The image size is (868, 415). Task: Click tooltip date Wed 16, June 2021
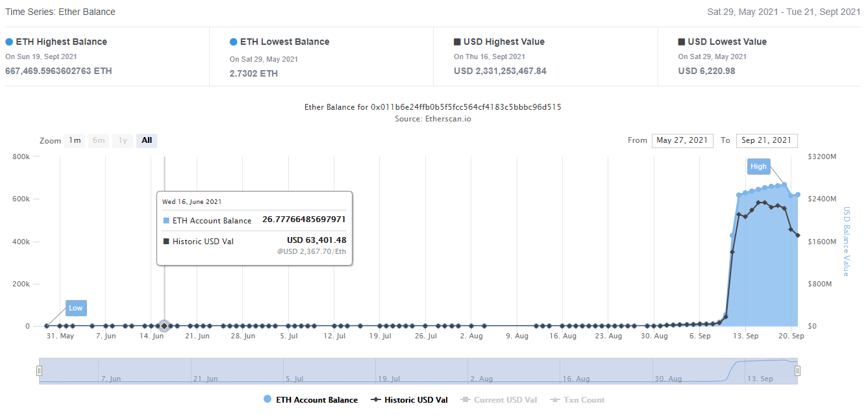(192, 202)
